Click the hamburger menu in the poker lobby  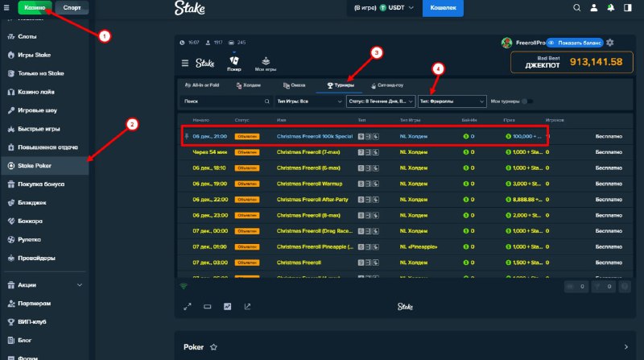click(184, 61)
